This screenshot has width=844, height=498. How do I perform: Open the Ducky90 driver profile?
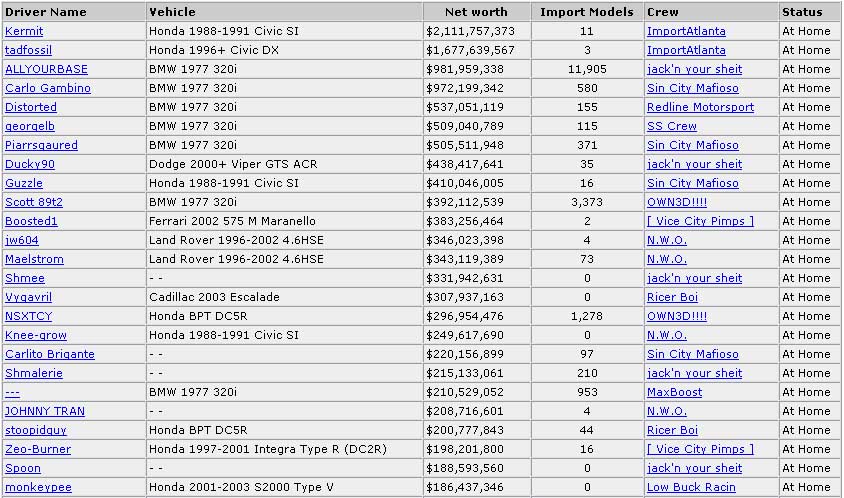click(x=30, y=164)
